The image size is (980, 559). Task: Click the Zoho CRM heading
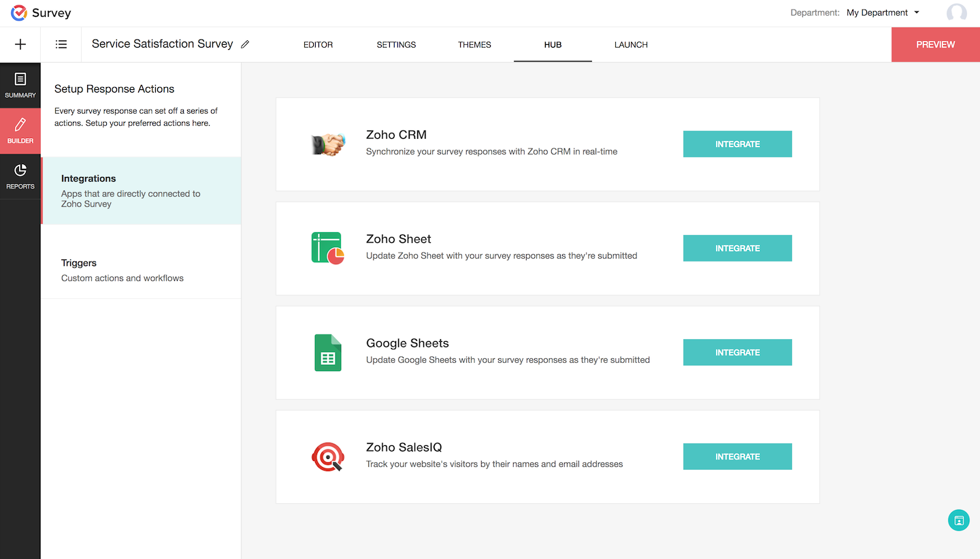[396, 135]
